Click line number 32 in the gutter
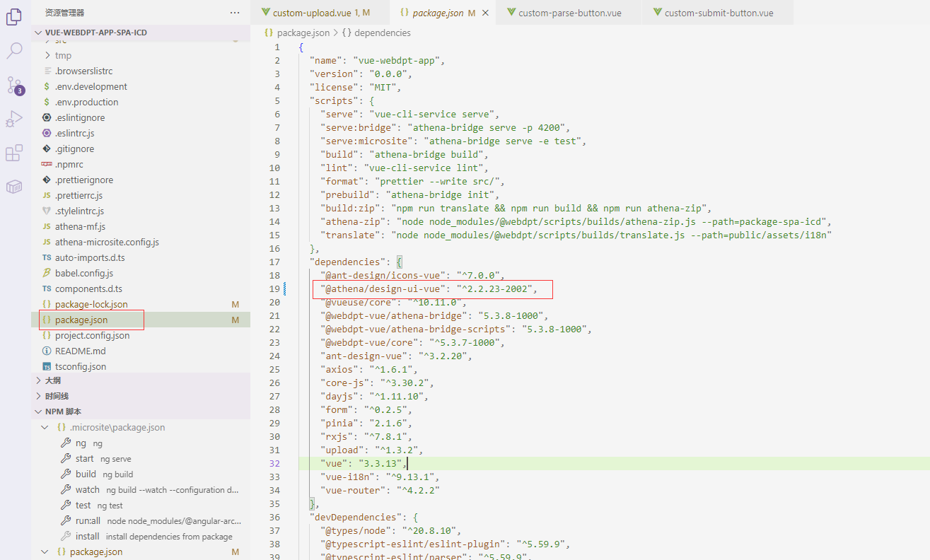This screenshot has width=930, height=560. click(274, 463)
